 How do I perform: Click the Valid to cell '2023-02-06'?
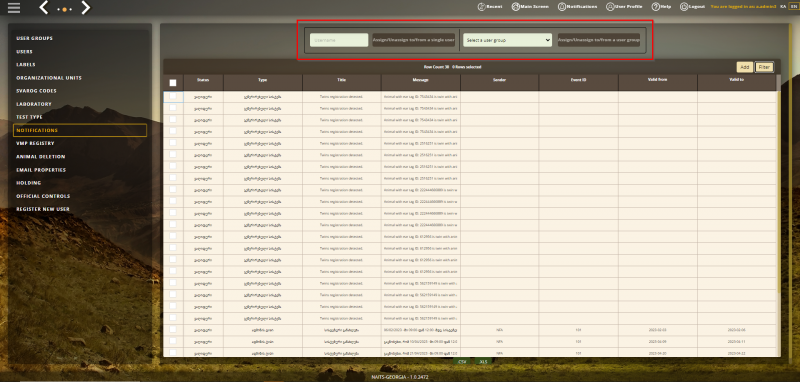[737, 330]
